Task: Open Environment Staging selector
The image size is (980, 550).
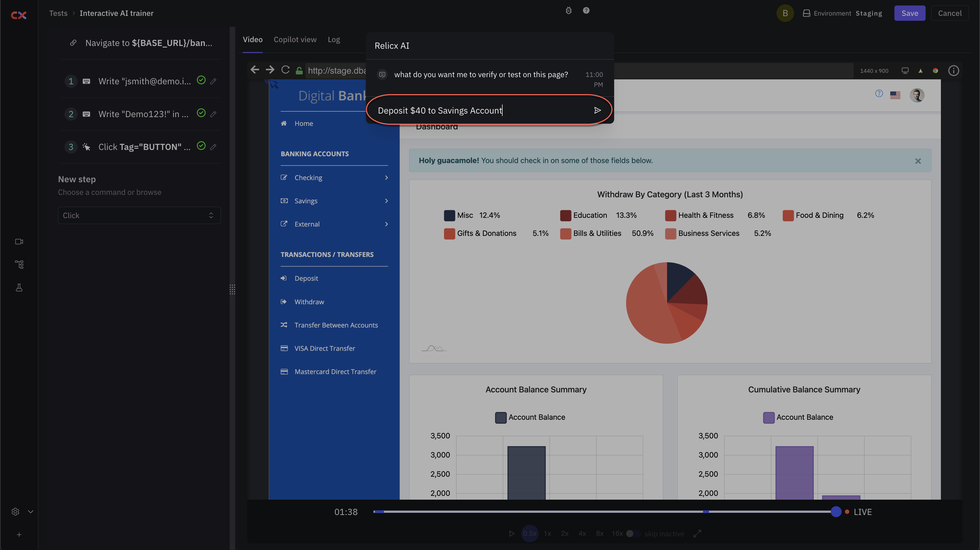Action: pyautogui.click(x=842, y=13)
